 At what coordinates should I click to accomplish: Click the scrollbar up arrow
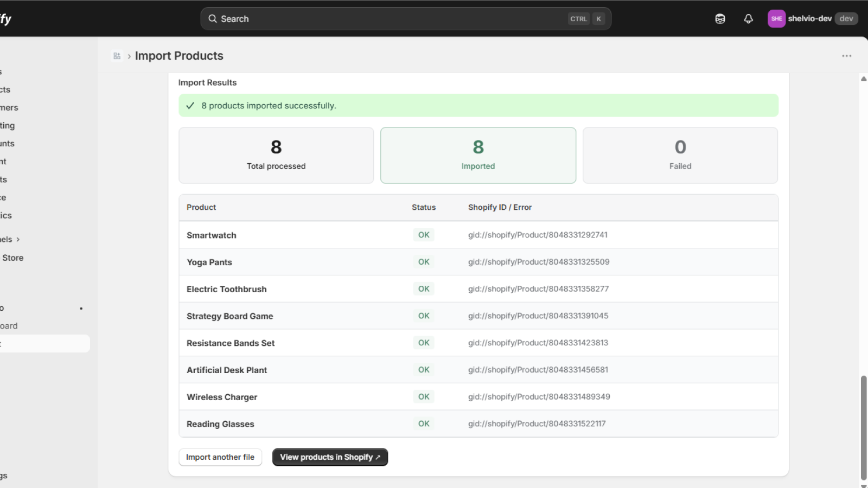[864, 79]
